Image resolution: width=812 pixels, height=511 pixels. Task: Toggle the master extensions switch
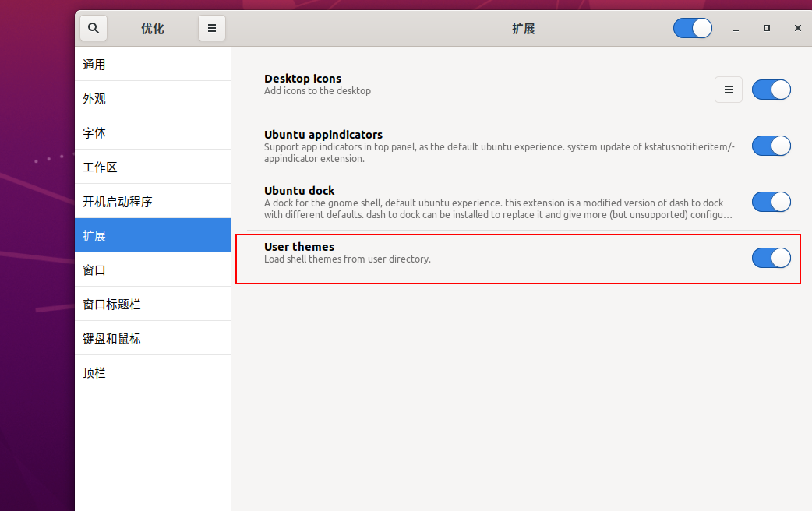pos(692,27)
